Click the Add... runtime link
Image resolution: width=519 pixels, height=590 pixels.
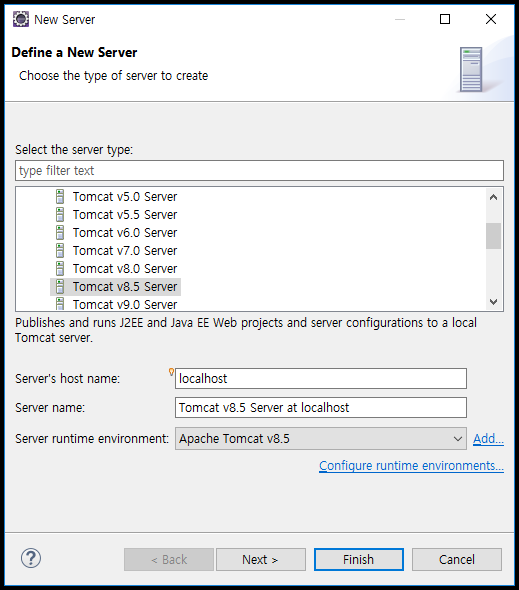(488, 439)
